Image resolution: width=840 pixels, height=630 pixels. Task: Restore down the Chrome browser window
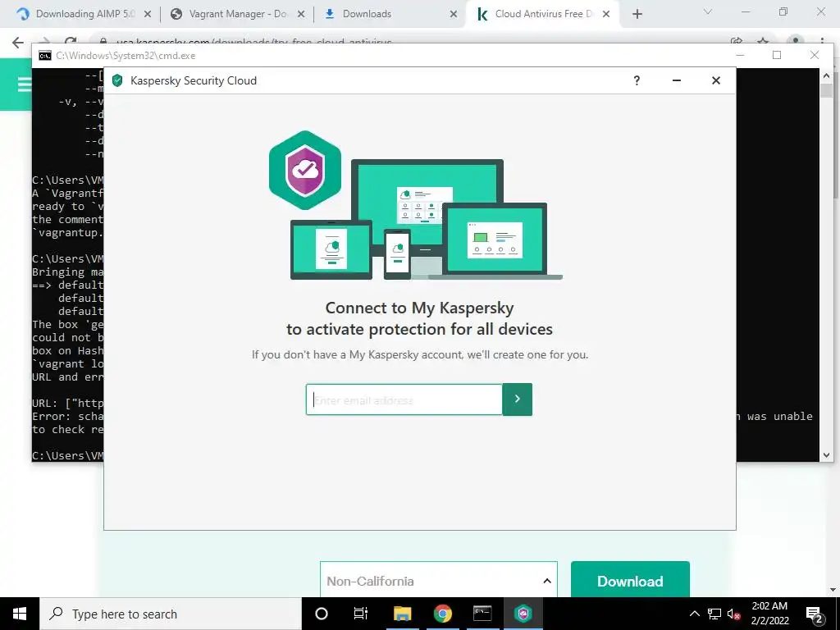tap(783, 11)
